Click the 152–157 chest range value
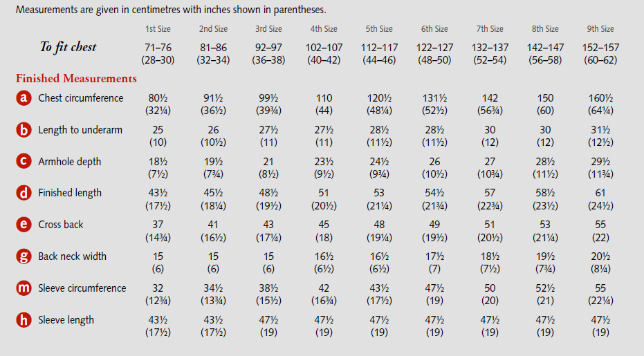The width and height of the screenshot is (644, 356). [x=600, y=48]
